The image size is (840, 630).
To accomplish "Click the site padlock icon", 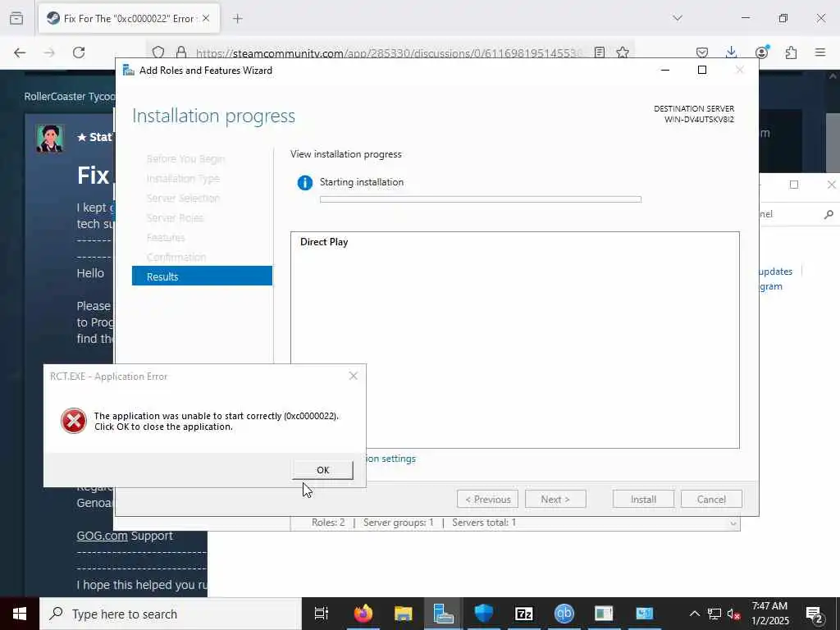I will 181,52.
